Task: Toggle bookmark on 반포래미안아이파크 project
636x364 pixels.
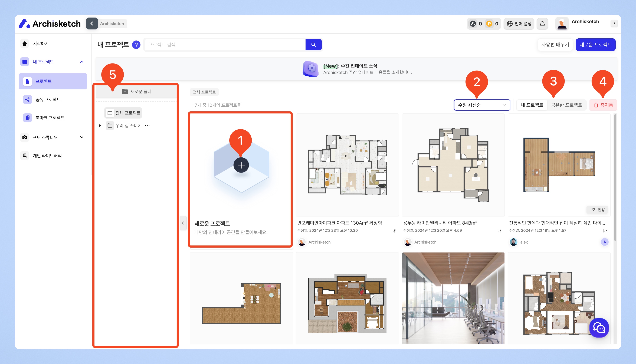Action: click(393, 231)
